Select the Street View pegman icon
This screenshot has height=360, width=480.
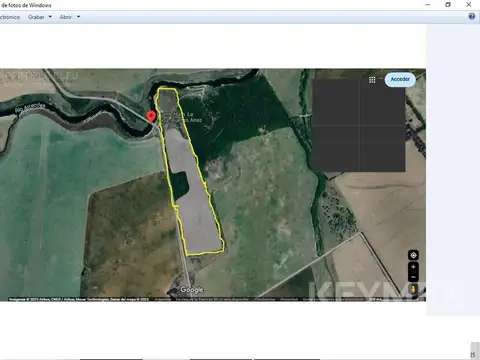tap(413, 289)
